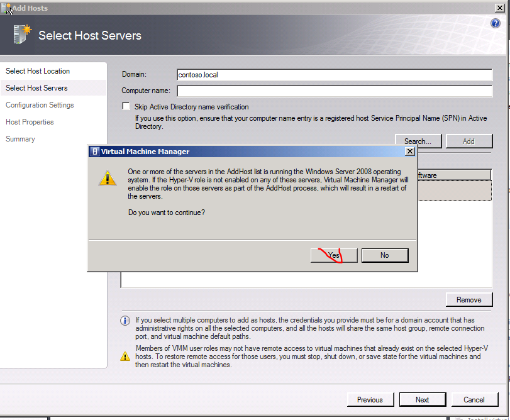
Task: Close the Add Hosts wizard window
Action: (x=499, y=8)
